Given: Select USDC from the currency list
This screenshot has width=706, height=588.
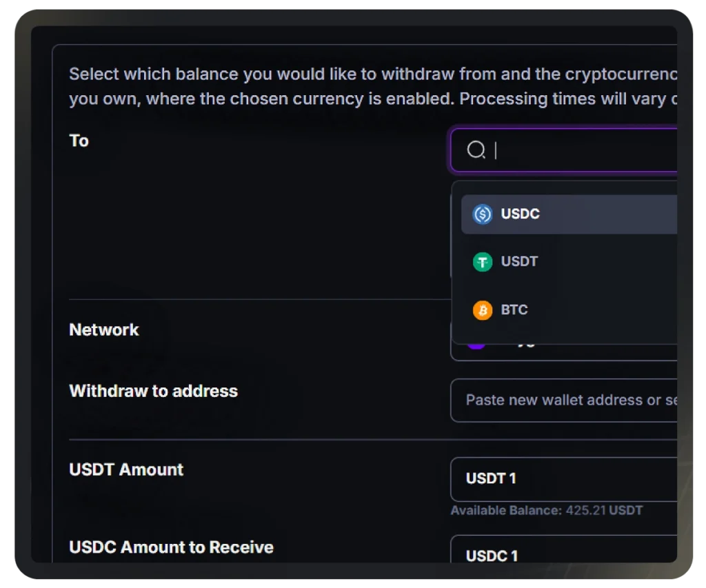Looking at the screenshot, I should click(x=569, y=214).
